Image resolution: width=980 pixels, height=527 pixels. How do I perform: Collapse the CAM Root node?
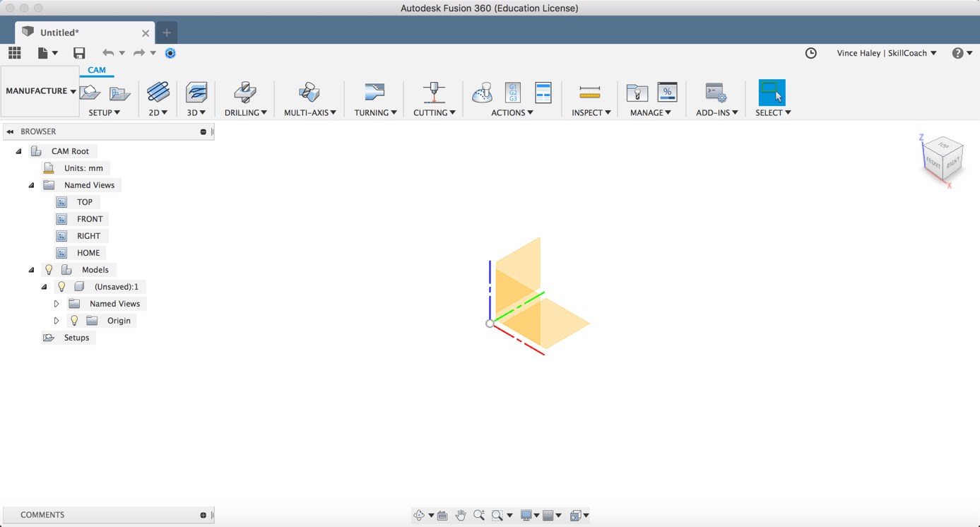click(x=19, y=151)
